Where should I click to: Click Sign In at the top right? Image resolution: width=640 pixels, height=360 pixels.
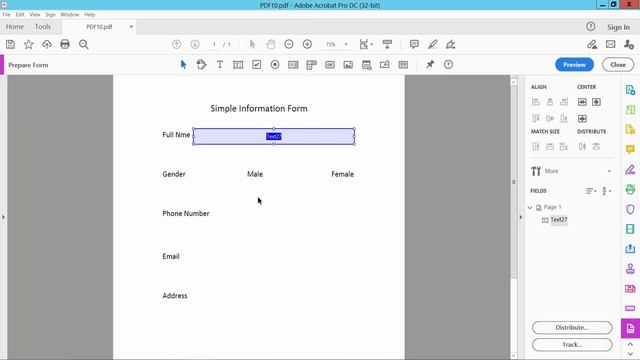618,27
